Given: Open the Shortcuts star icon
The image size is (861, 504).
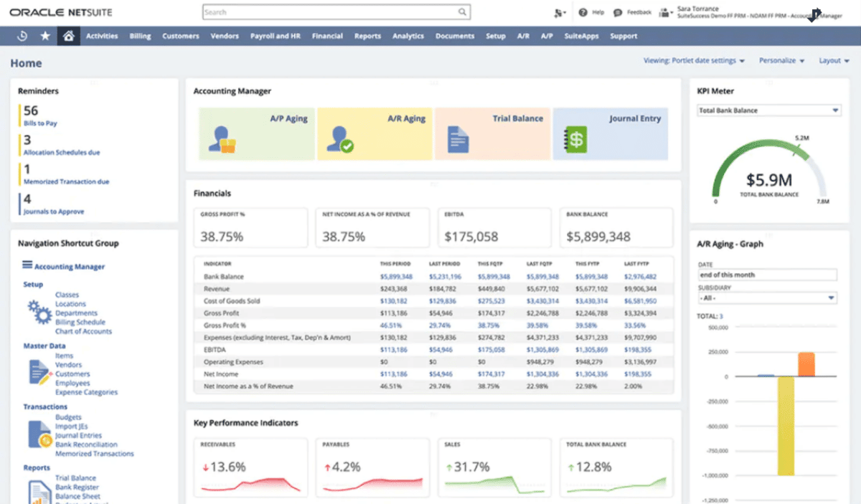Looking at the screenshot, I should pos(45,35).
